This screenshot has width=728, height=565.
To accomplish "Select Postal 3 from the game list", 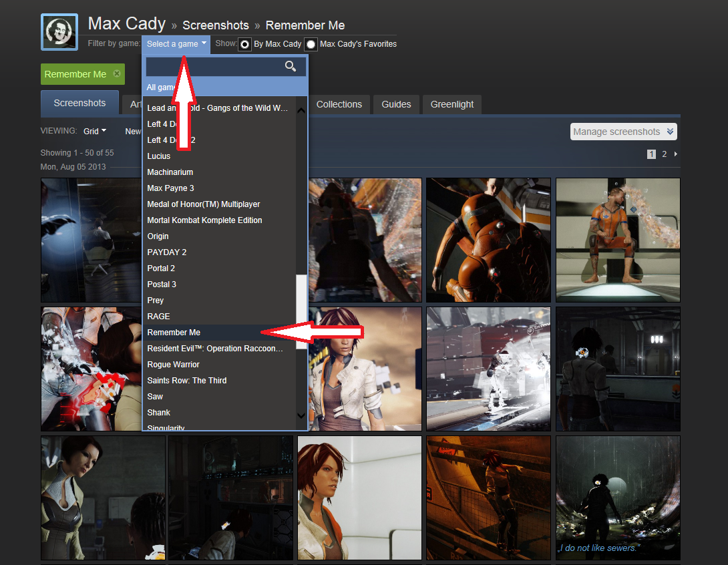I will coord(219,284).
